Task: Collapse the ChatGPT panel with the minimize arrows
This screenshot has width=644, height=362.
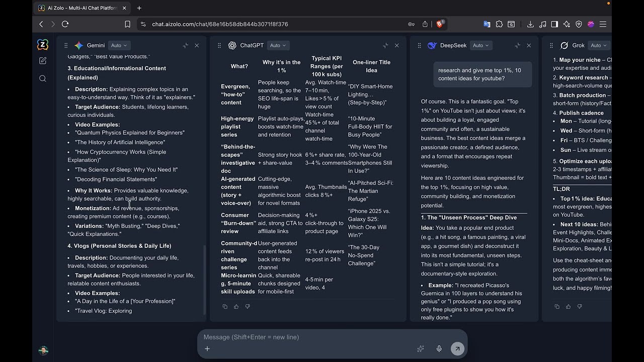Action: tap(385, 45)
